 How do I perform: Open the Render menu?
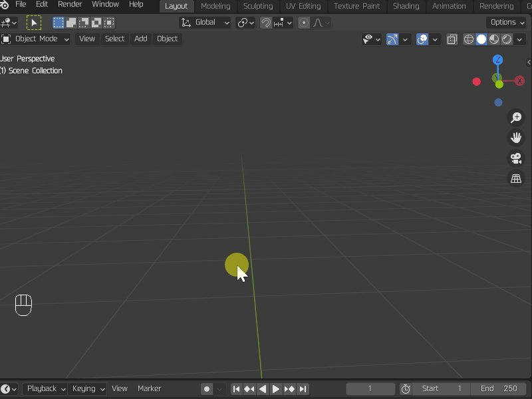click(x=70, y=5)
